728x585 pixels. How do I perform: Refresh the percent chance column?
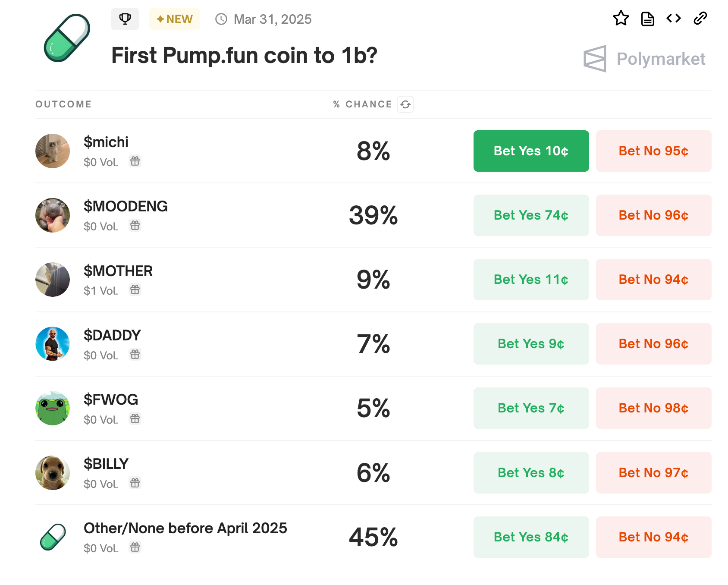click(405, 104)
